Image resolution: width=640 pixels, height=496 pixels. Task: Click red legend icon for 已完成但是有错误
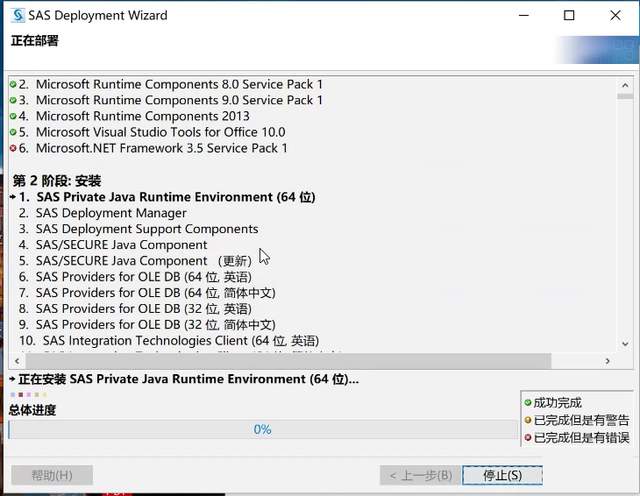point(528,438)
